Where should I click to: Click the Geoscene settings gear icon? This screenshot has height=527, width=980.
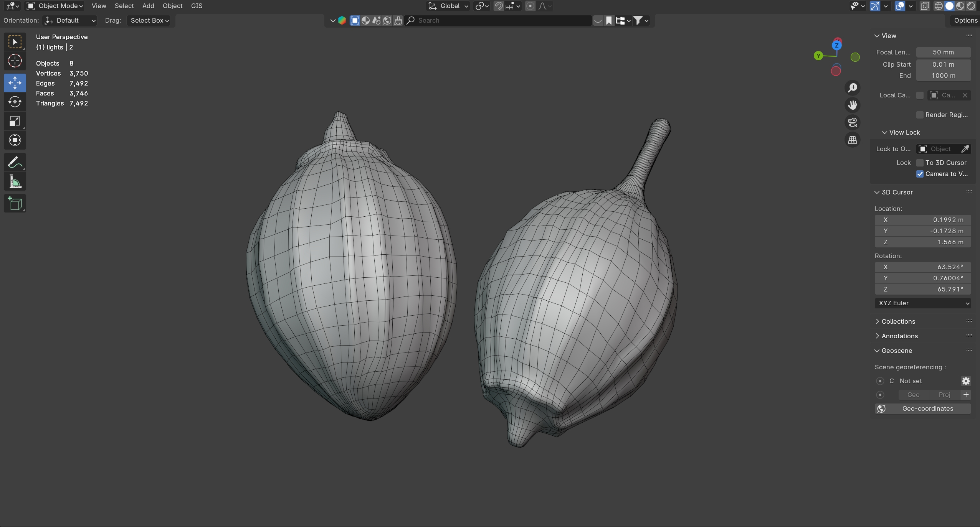point(966,381)
